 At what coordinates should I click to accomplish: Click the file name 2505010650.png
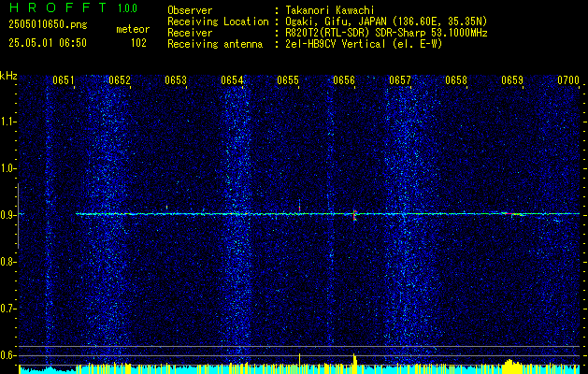coord(48,25)
